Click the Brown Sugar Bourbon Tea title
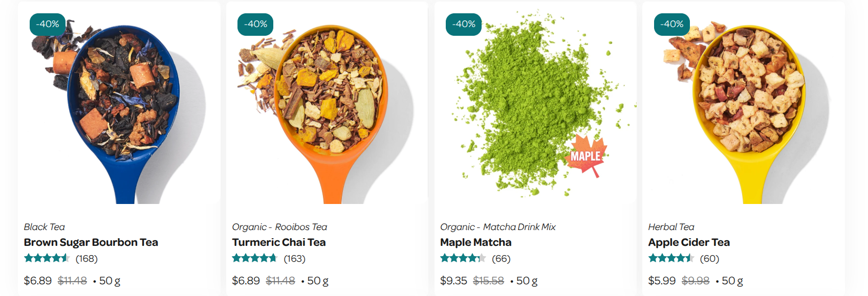 pyautogui.click(x=91, y=242)
